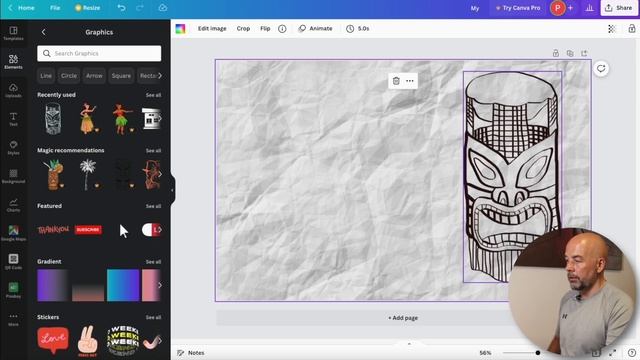
Task: Open the Elements sidebar tab
Action: pos(13,62)
